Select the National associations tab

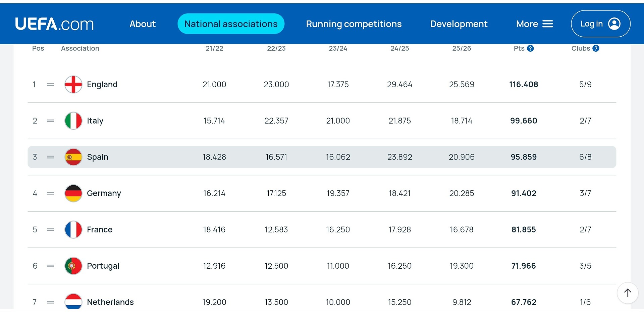click(x=231, y=24)
